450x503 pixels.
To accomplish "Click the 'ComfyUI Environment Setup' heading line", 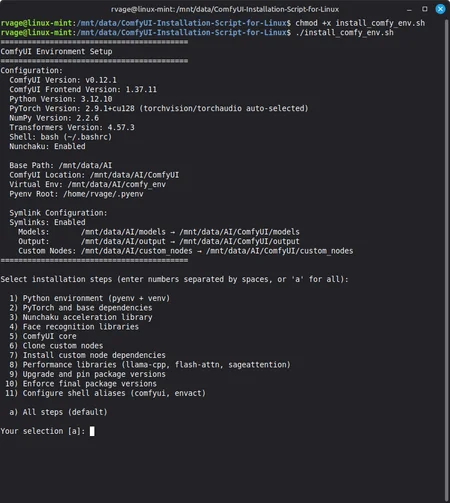I will coord(56,52).
